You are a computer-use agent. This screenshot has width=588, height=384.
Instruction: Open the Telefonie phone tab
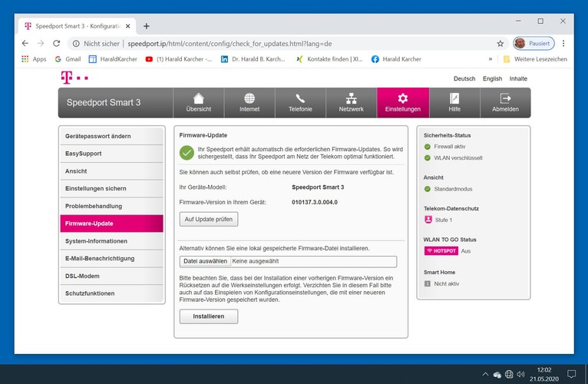300,103
